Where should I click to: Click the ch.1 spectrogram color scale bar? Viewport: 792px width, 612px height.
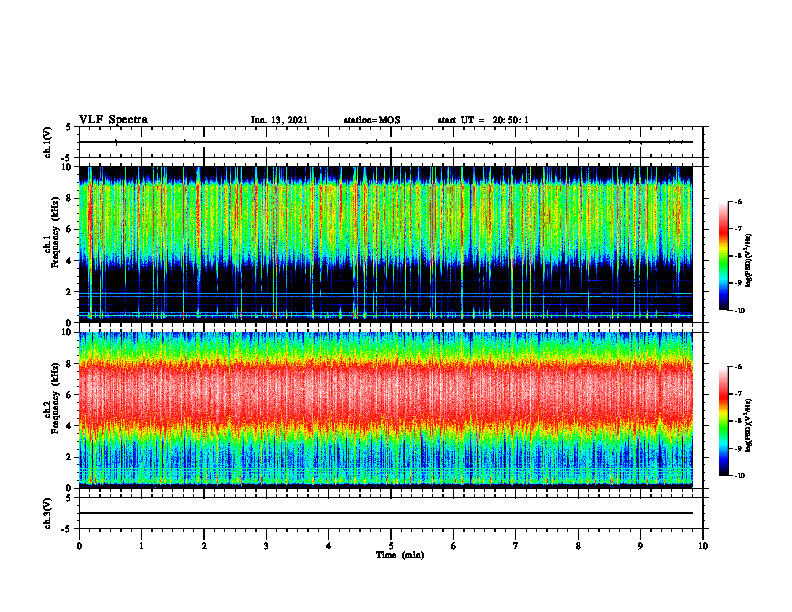723,256
